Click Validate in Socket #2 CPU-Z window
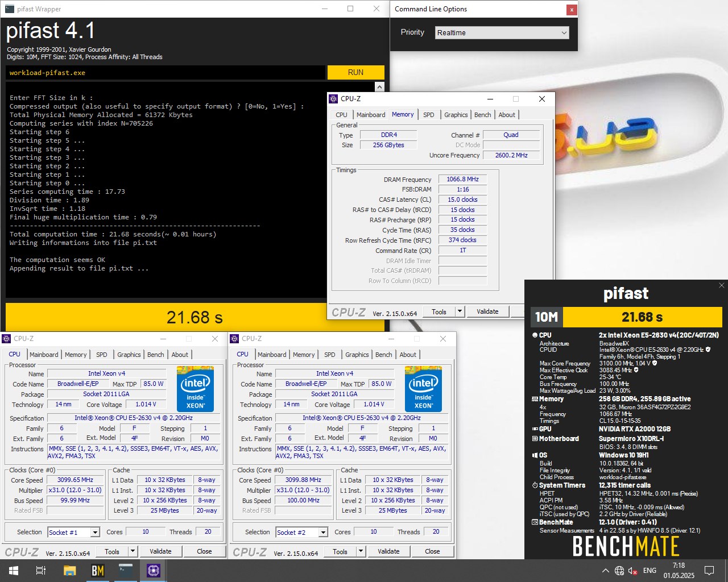Viewport: 728px width, 582px height. (x=388, y=551)
